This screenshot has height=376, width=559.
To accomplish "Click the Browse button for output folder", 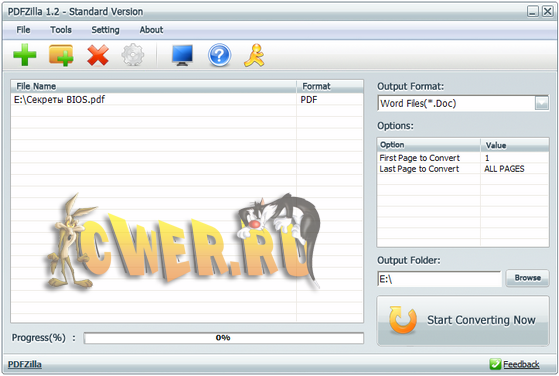I will (528, 278).
